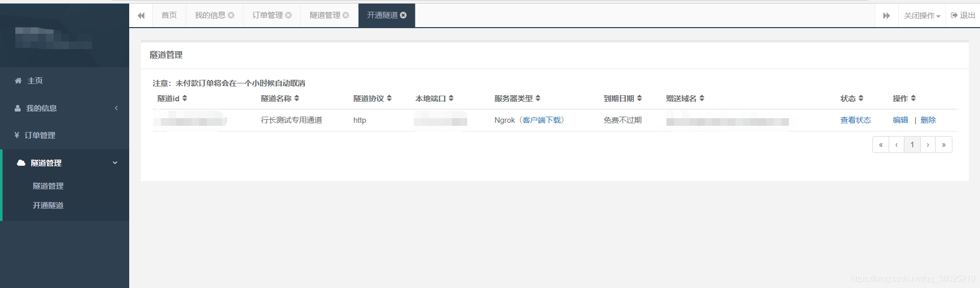Open the 关闭操作 dropdown menu

pos(922,16)
